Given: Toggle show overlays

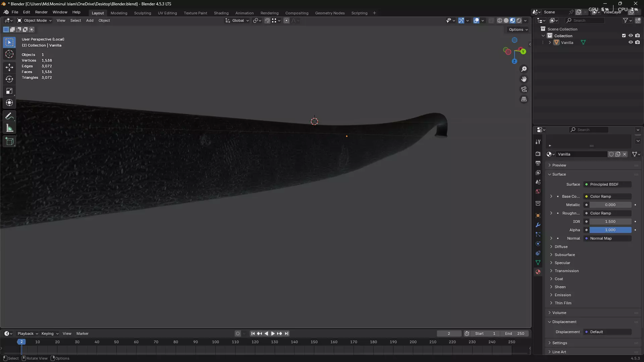Looking at the screenshot, I should coord(476,20).
